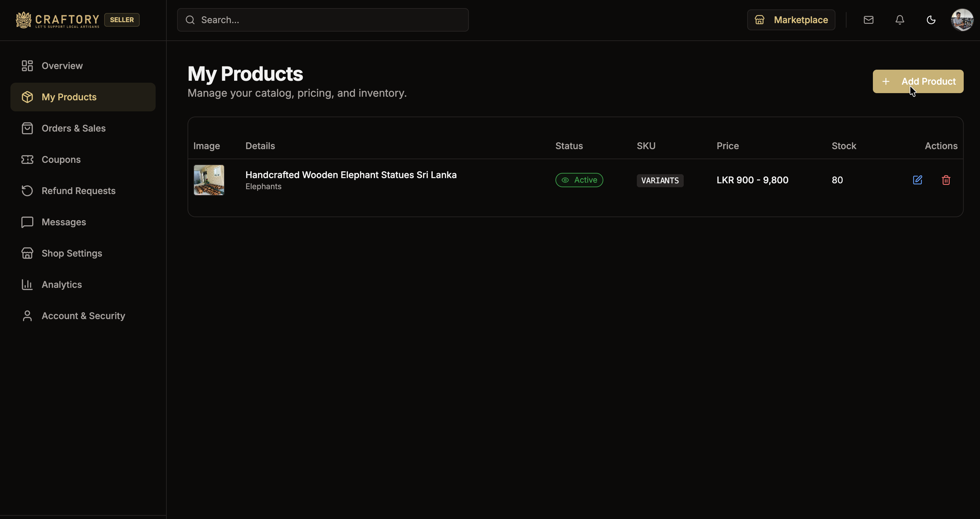Image resolution: width=980 pixels, height=519 pixels.
Task: Delete the elephant statues product
Action: [x=946, y=180]
